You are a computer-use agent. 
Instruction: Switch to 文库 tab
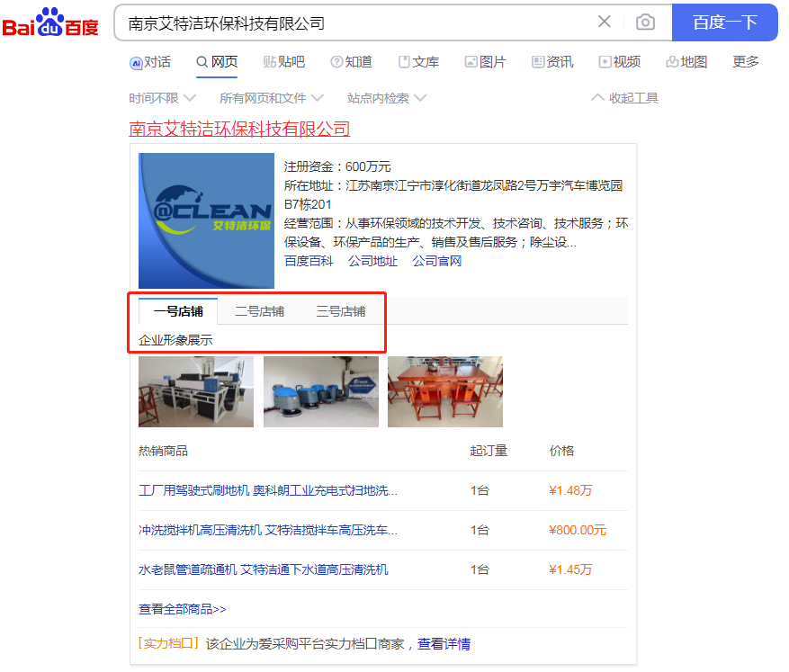418,62
